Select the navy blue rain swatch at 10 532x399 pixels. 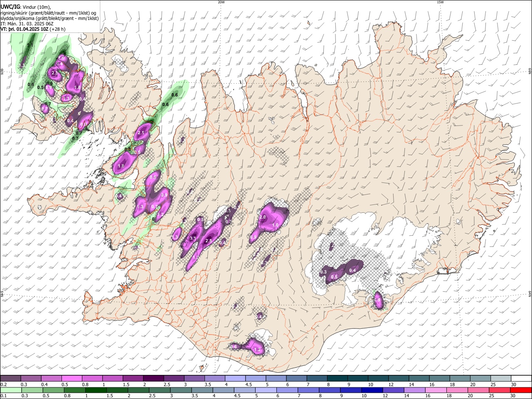(x=372, y=390)
